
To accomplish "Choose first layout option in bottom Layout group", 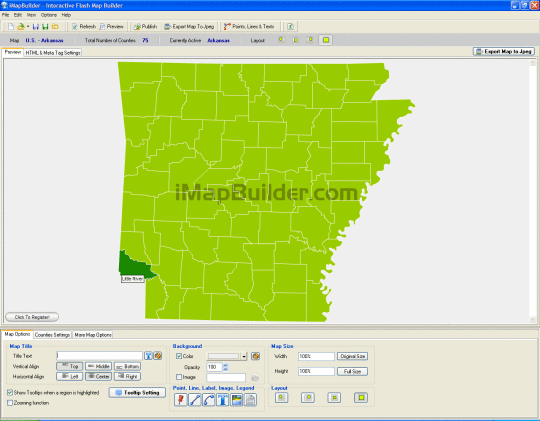I will coord(282,398).
